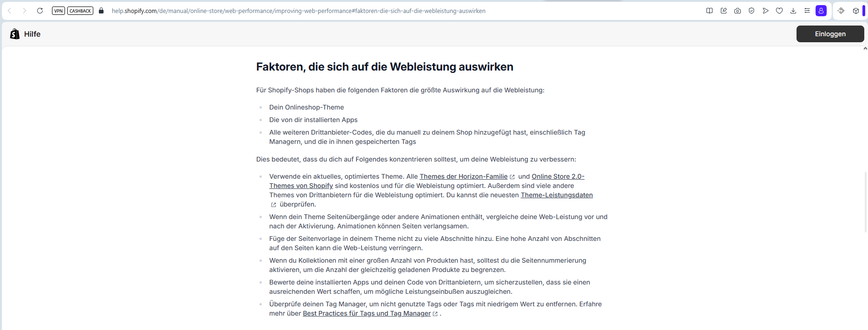The height and width of the screenshot is (330, 868).
Task: Open easy setup sliders icon
Action: pos(807,11)
